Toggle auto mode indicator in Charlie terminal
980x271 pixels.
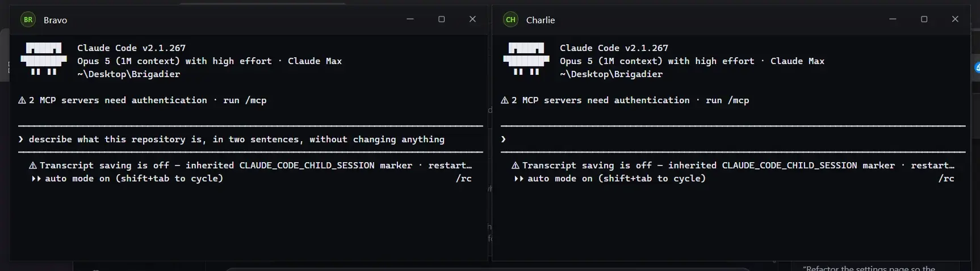tap(610, 179)
